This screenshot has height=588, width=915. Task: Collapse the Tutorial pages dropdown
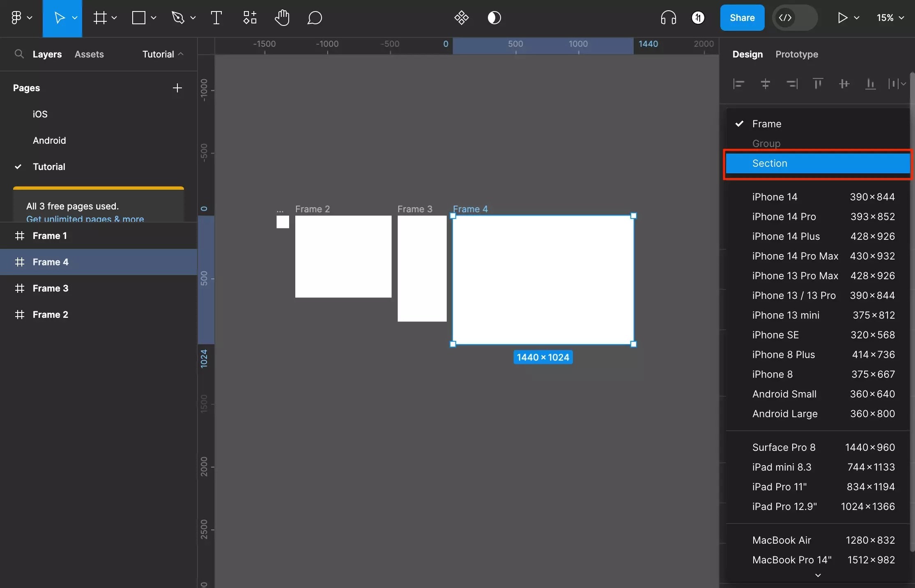pos(163,54)
